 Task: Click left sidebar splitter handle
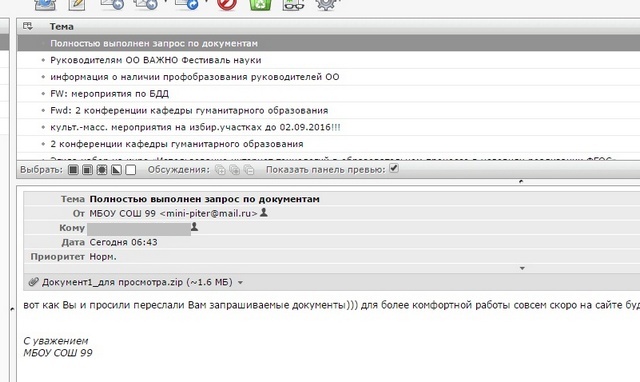[x=12, y=309]
